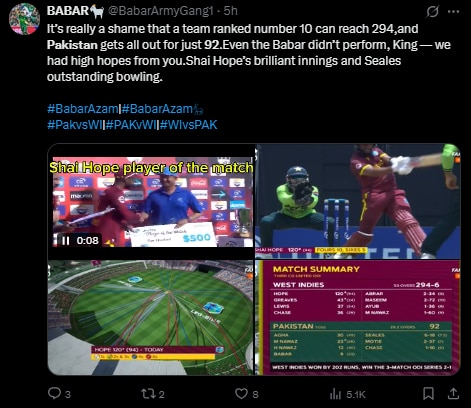Image resolution: width=471 pixels, height=408 pixels.
Task: Open the first #BabarAzam hashtag
Action: click(82, 109)
